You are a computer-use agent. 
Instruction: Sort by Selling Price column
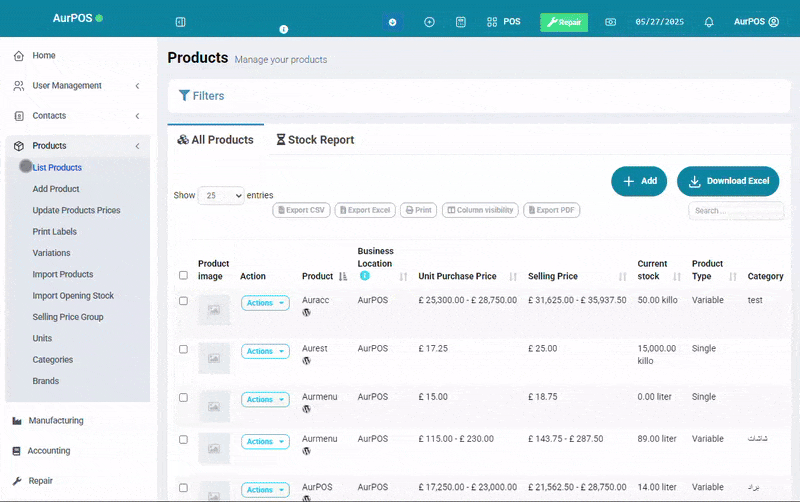tap(622, 277)
